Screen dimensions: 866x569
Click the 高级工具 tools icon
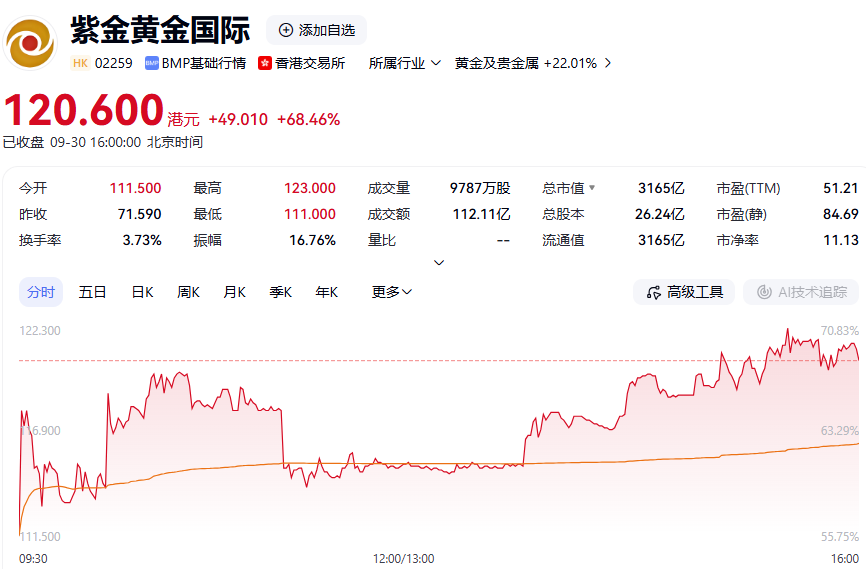(654, 292)
